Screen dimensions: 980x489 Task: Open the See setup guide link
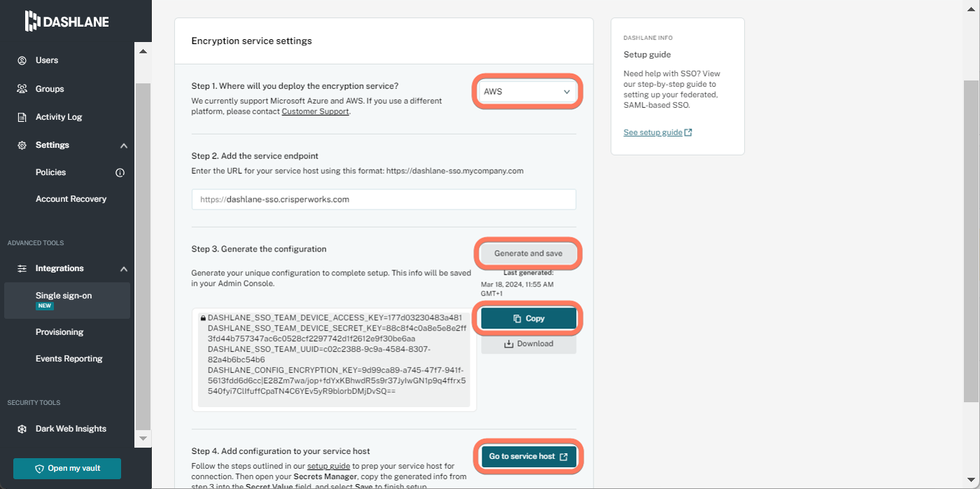pos(652,132)
